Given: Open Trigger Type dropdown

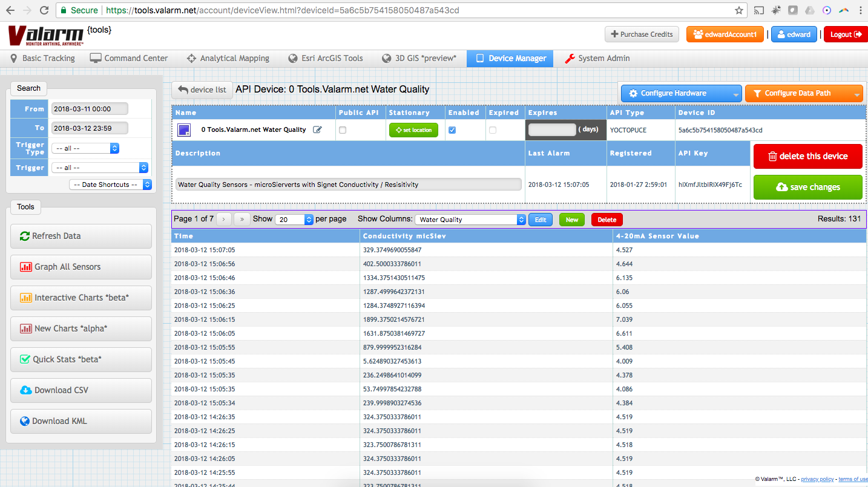Looking at the screenshot, I should pyautogui.click(x=85, y=148).
